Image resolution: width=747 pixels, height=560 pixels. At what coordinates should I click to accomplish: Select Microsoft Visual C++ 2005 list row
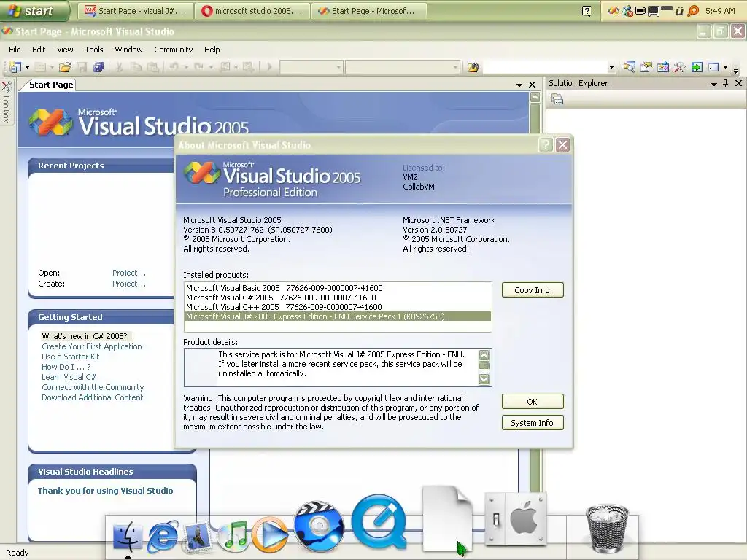pyautogui.click(x=337, y=307)
